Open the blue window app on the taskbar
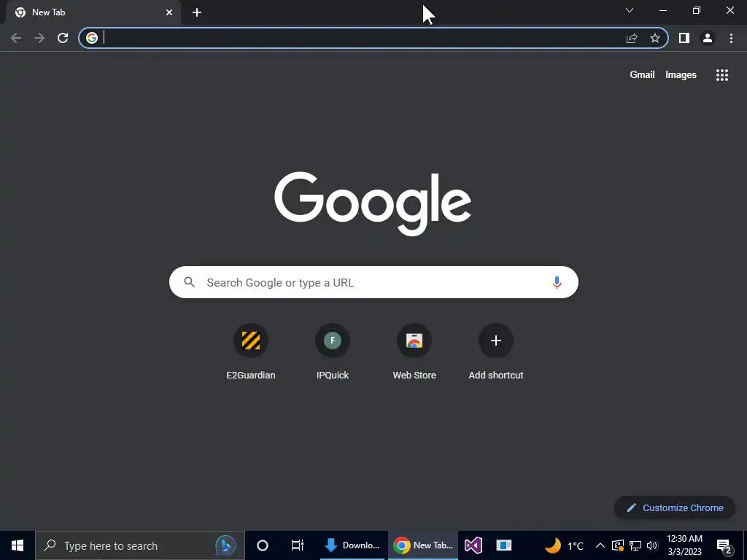The width and height of the screenshot is (747, 560). [x=503, y=545]
